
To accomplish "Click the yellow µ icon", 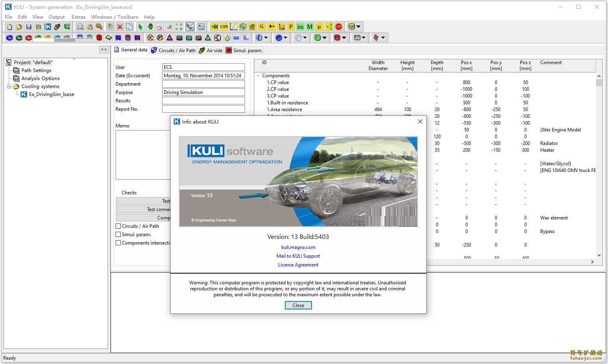I will coord(319,27).
